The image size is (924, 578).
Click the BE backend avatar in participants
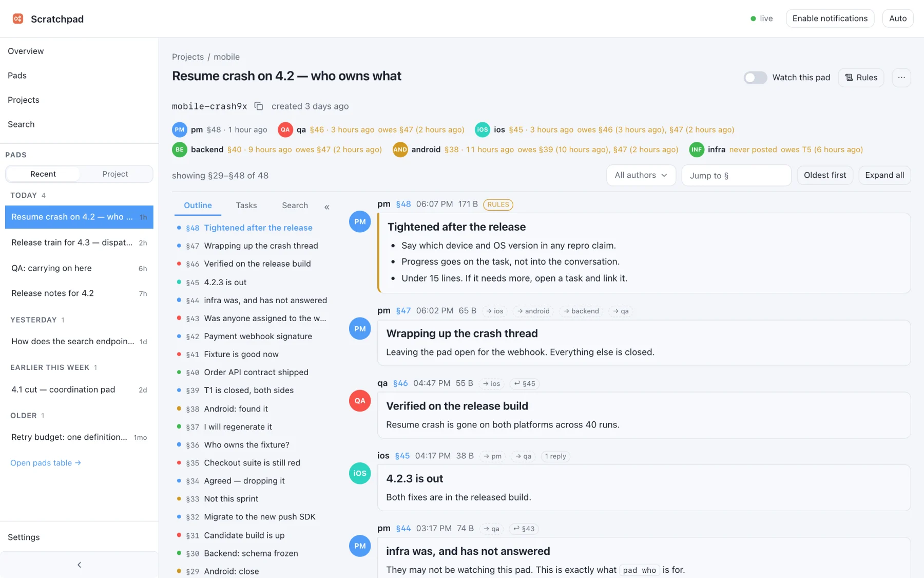180,150
